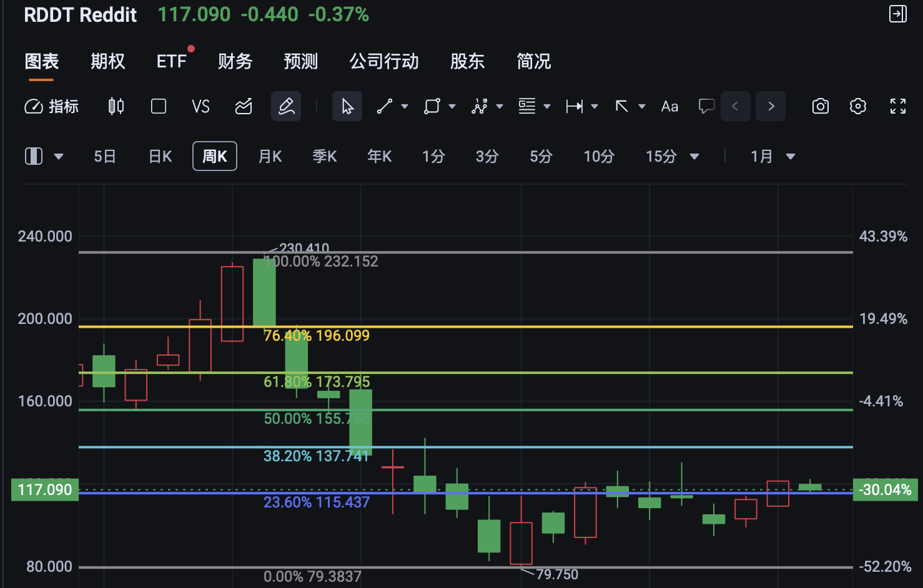Screen dimensions: 923x588
Task: Select 周K weekly candlestick interval
Action: 214,156
